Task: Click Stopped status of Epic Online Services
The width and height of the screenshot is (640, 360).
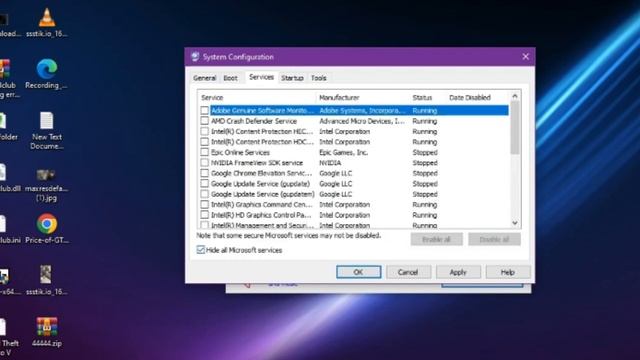Action: click(425, 152)
